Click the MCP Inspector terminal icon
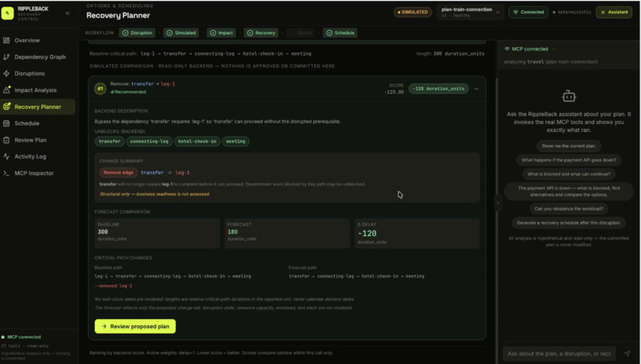Screen dimensions: 641x364 (6, 173)
